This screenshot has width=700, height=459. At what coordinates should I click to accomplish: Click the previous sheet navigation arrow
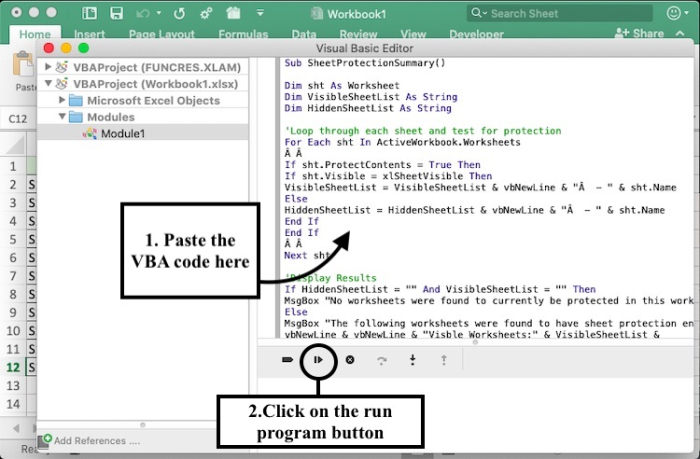pos(16,429)
